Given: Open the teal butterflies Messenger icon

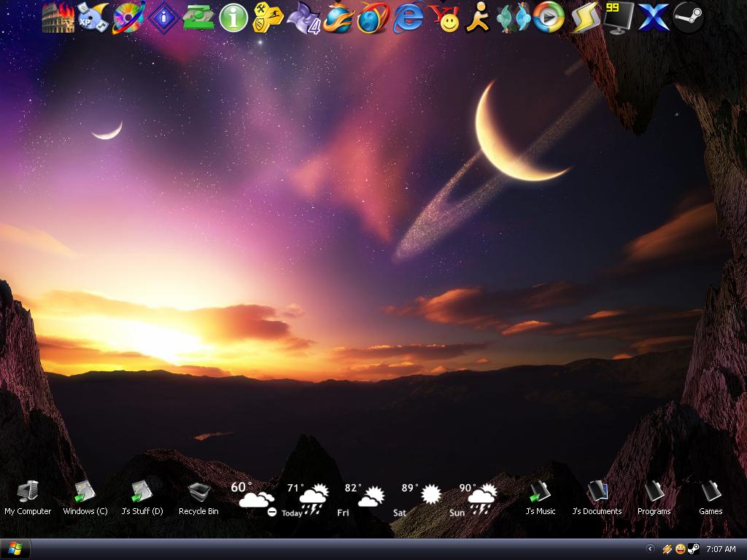Looking at the screenshot, I should [x=513, y=18].
